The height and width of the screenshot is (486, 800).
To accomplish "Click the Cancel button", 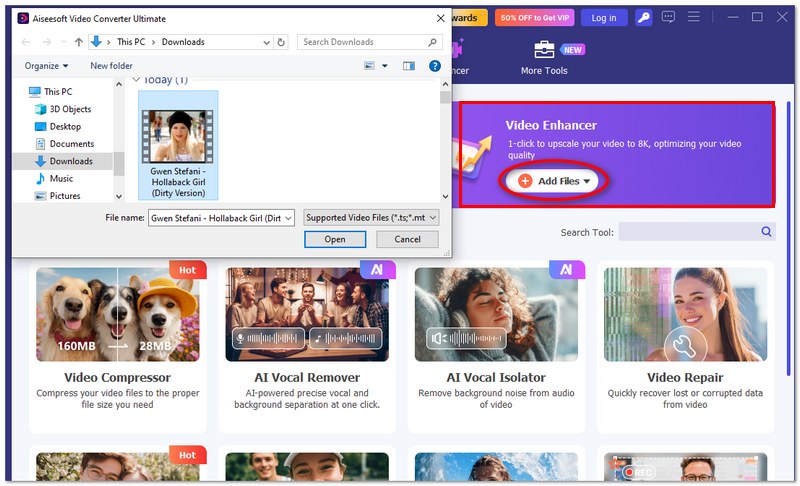I will (x=407, y=239).
